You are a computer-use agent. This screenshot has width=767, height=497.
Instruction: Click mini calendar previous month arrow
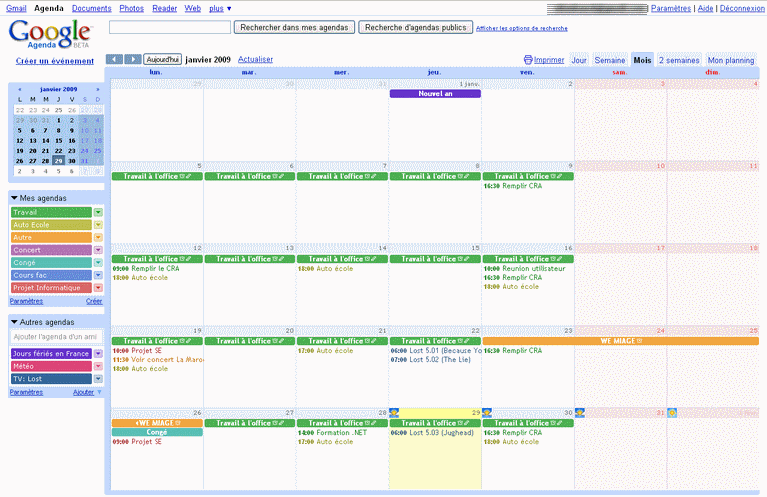20,90
